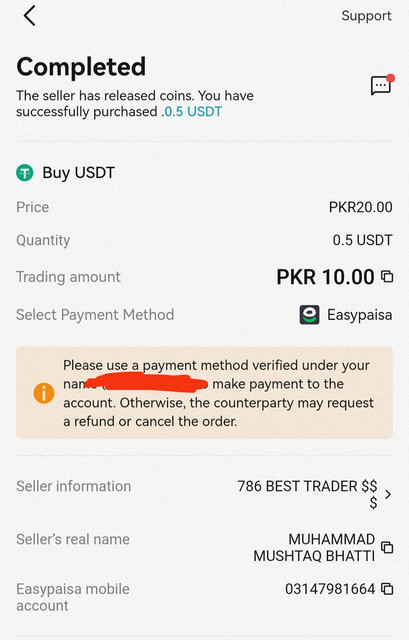Tap the PKR20.00 price value
This screenshot has width=409, height=640.
tap(360, 207)
